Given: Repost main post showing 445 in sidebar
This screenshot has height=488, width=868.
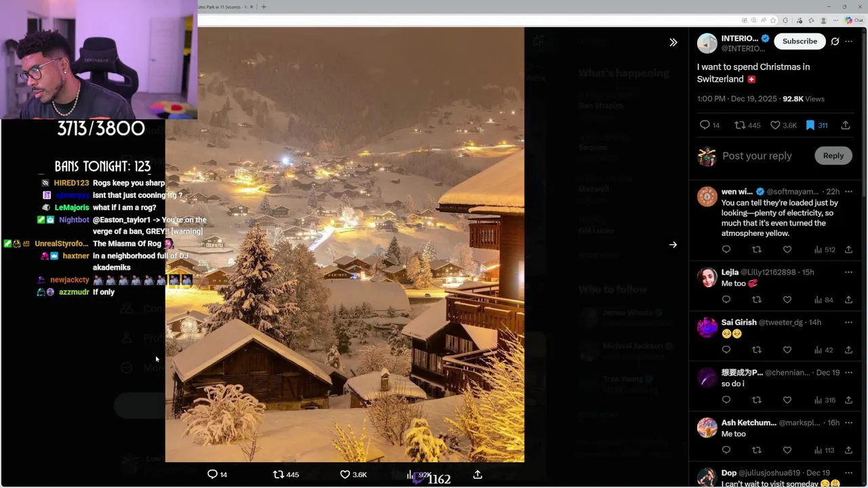Looking at the screenshot, I should pyautogui.click(x=747, y=125).
